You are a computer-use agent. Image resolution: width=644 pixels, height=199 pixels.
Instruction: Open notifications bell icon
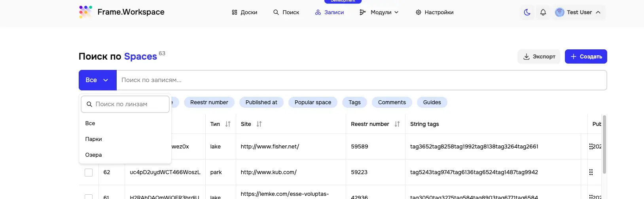tap(543, 12)
